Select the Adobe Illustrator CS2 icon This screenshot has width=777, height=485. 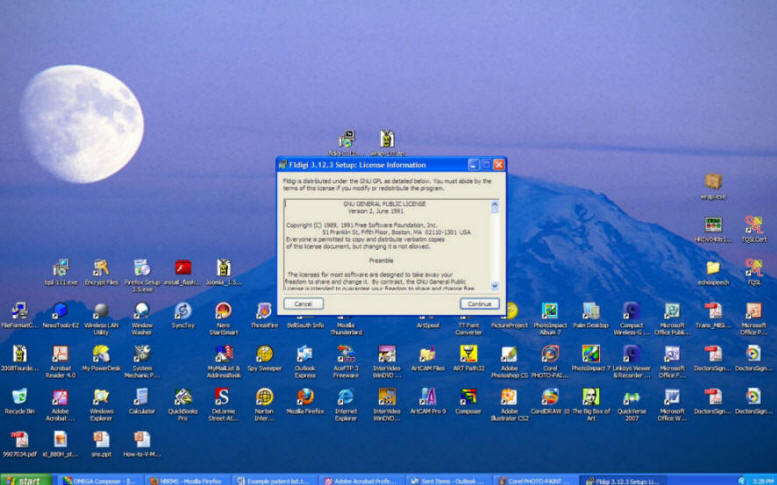point(509,405)
